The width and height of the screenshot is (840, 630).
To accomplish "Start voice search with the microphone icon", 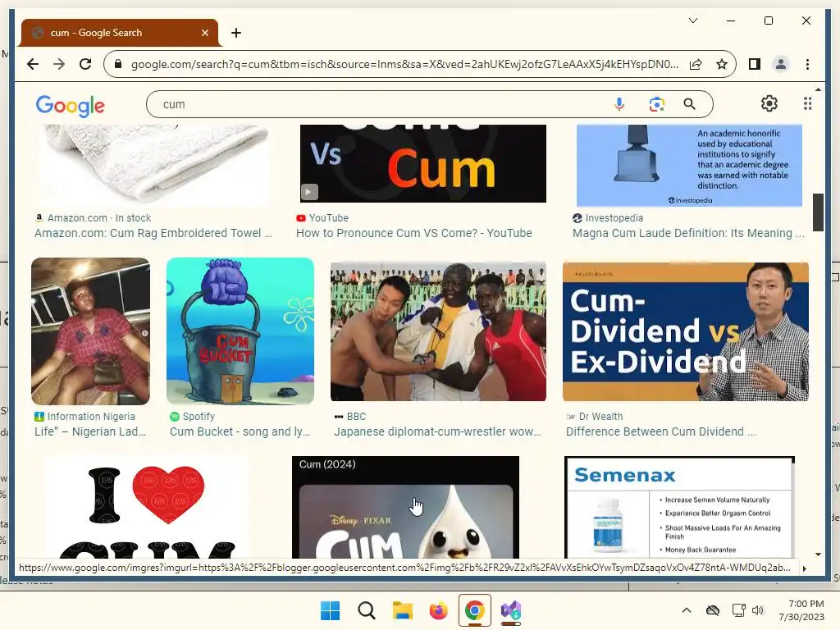I will tap(619, 104).
